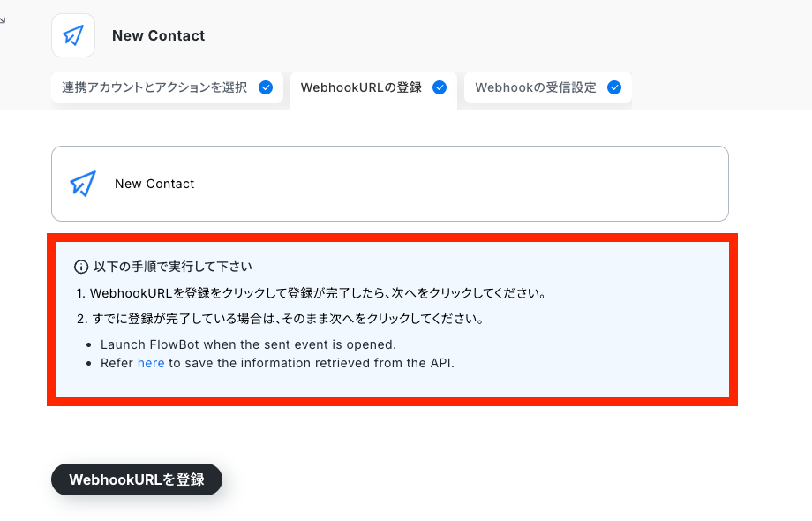Click the collapse arrow icon at top-left corner
The image size is (812, 521).
(3, 20)
